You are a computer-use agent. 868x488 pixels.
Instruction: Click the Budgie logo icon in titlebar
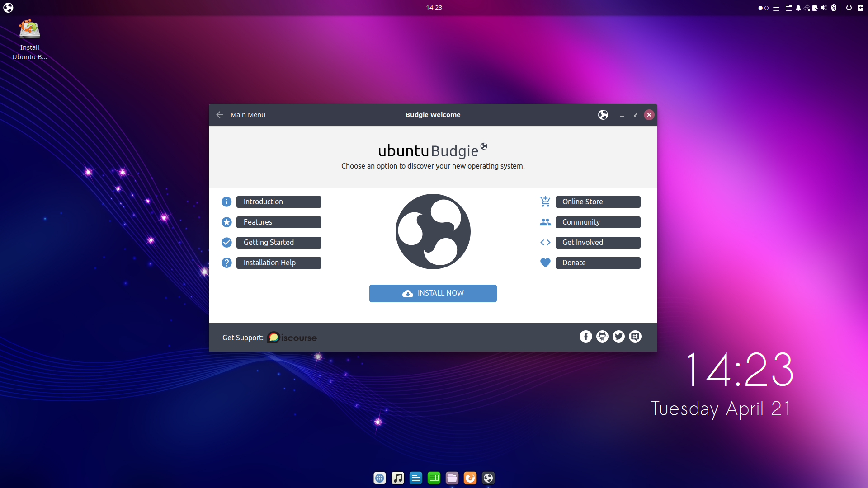pos(603,115)
